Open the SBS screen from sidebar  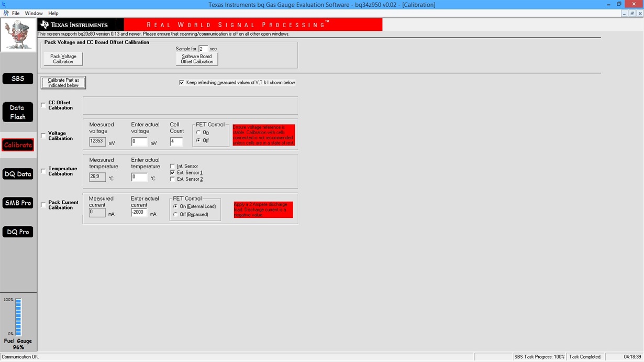pyautogui.click(x=18, y=79)
